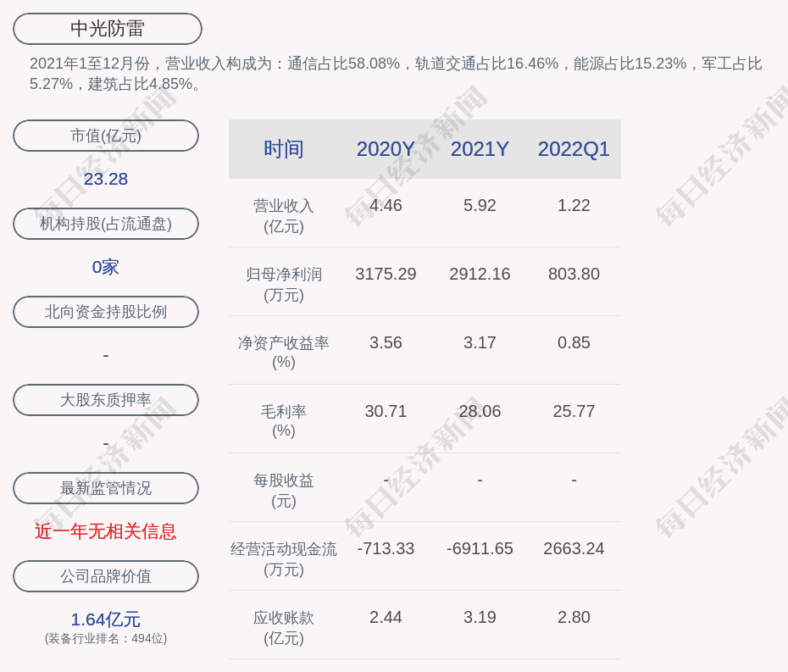
Task: Click the 应收账款 2022Q1 value 2.80
Action: (574, 617)
